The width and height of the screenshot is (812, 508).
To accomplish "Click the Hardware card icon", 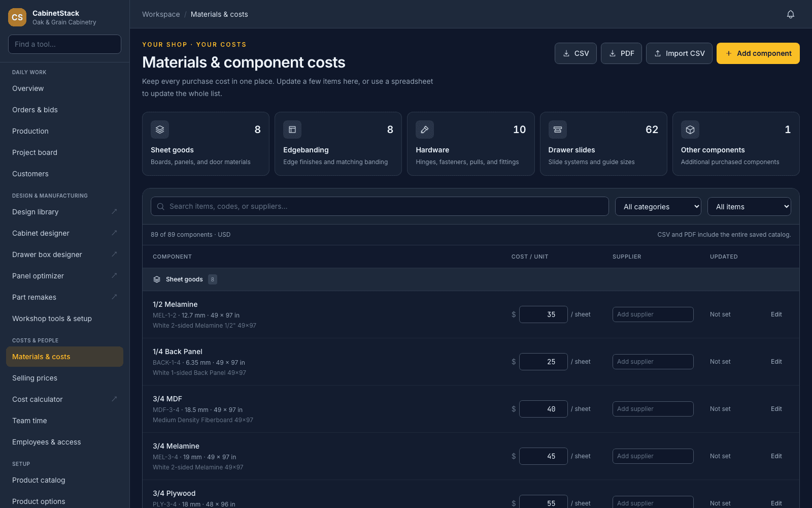I will pos(425,130).
